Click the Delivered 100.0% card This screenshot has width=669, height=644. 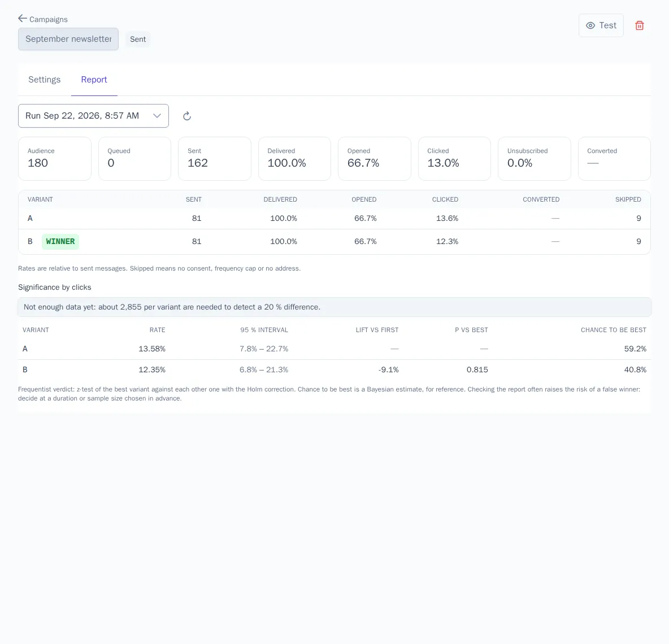click(x=294, y=159)
